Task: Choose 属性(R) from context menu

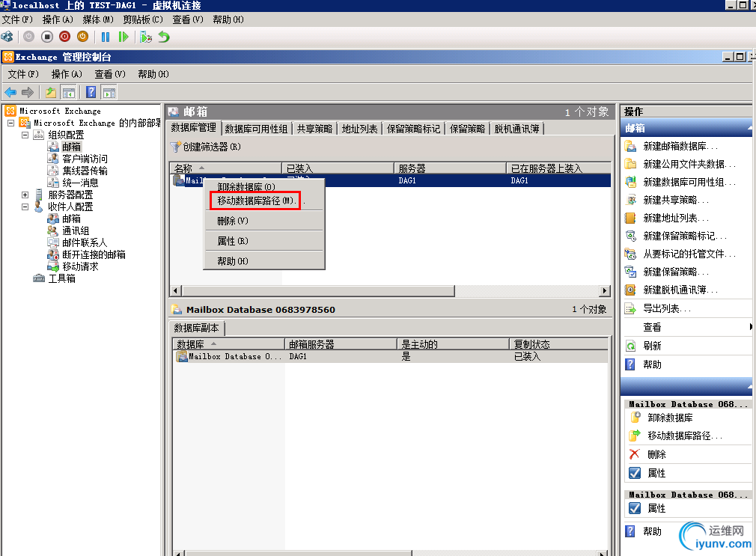Action: tap(232, 241)
